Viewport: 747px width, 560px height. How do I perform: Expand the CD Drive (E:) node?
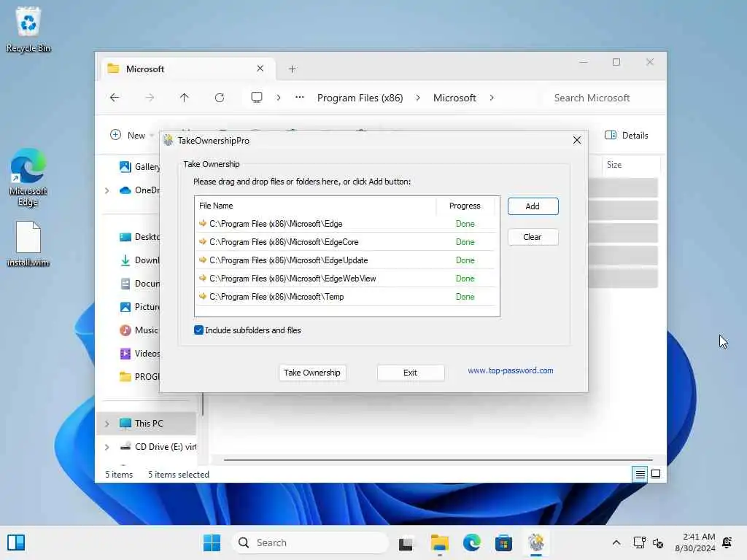pyautogui.click(x=107, y=447)
